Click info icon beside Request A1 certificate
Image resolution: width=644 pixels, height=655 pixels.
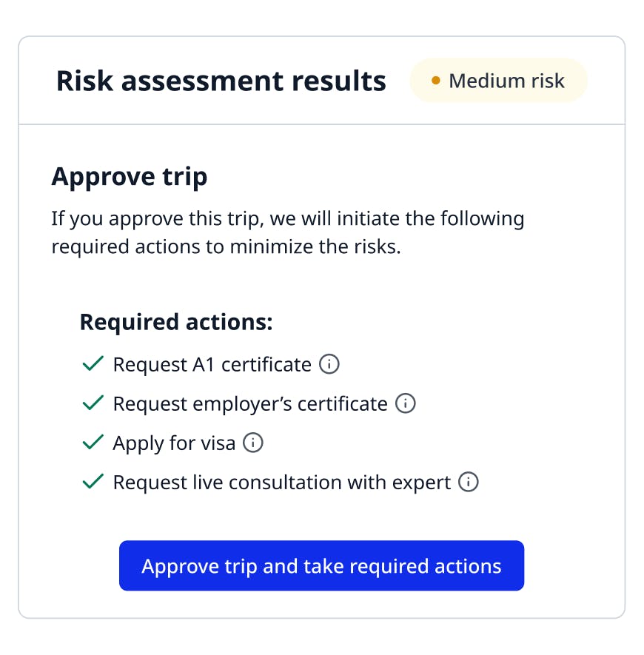(x=329, y=364)
